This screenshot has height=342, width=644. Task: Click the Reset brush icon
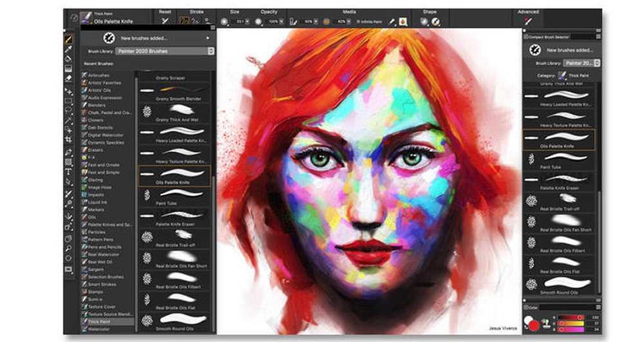click(165, 21)
